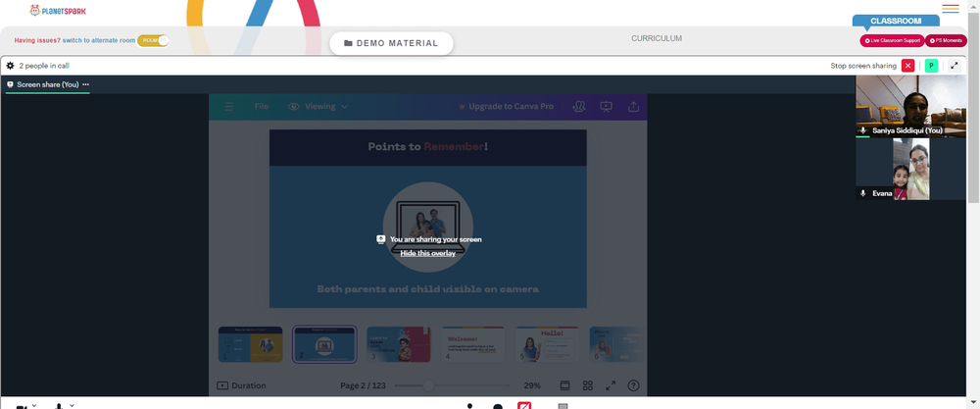This screenshot has width=980, height=409.
Task: Click the 29% zoom value
Action: click(x=532, y=385)
